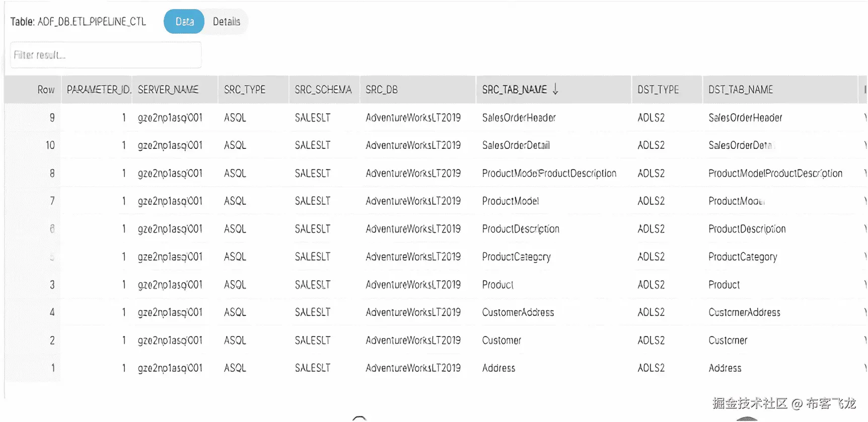Viewport: 868px width, 422px height.
Task: Sort by the Row column header
Action: click(x=46, y=90)
